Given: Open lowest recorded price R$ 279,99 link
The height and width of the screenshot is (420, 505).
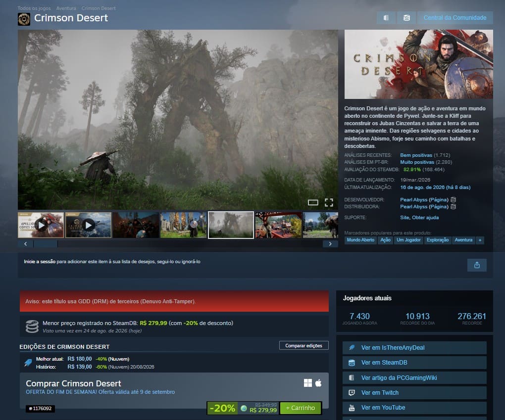Looking at the screenshot, I should 153,323.
